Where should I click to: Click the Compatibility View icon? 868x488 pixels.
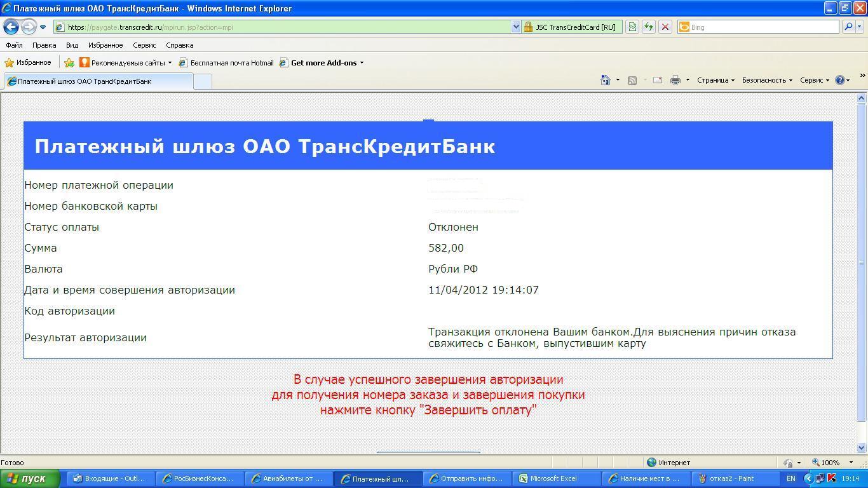point(632,27)
